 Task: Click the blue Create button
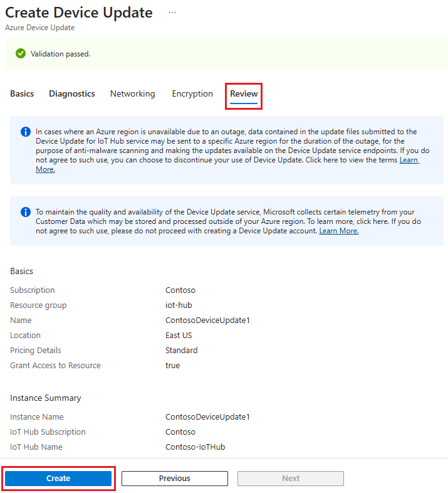pyautogui.click(x=58, y=478)
